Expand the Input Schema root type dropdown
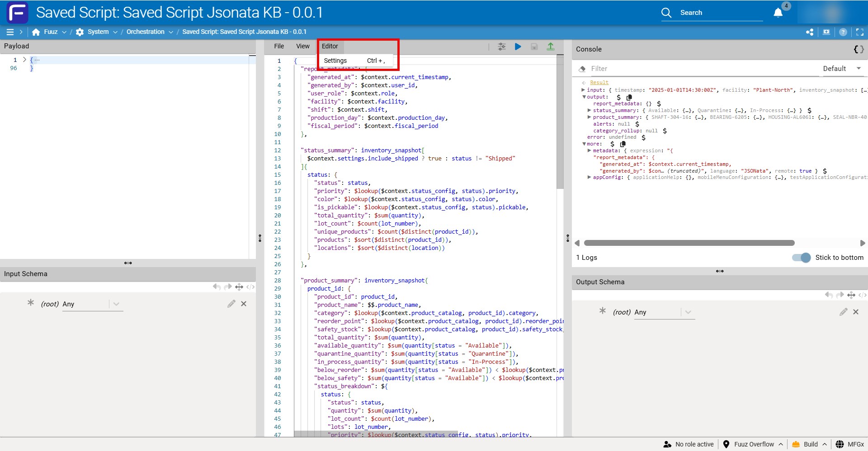868x451 pixels. coord(116,304)
